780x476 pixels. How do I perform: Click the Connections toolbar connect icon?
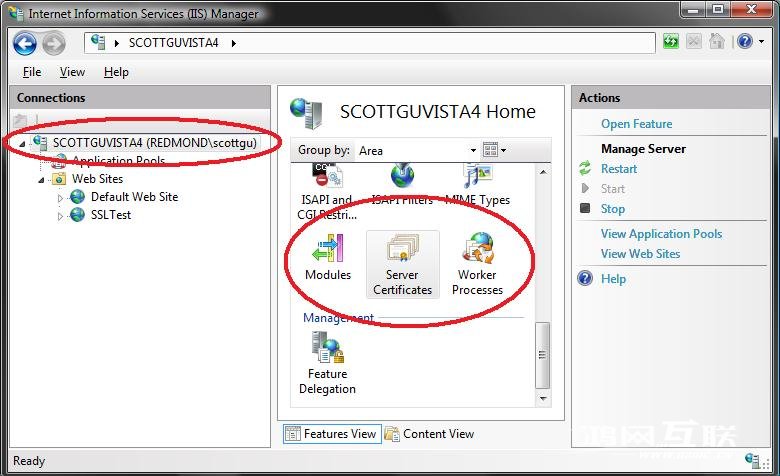pos(20,120)
